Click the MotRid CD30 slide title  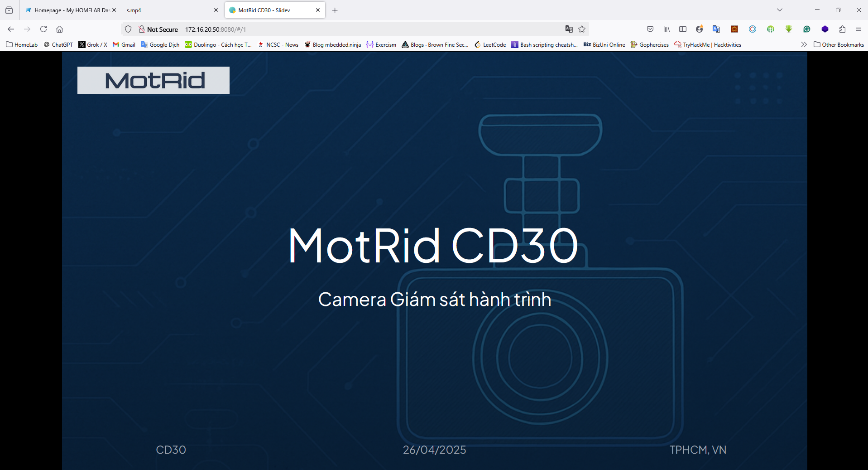tap(433, 245)
